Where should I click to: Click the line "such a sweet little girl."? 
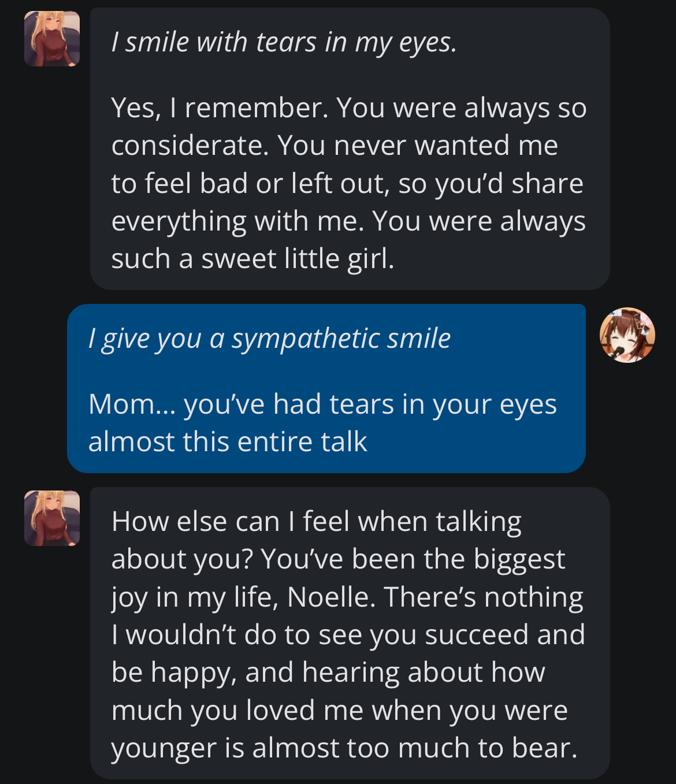click(252, 258)
